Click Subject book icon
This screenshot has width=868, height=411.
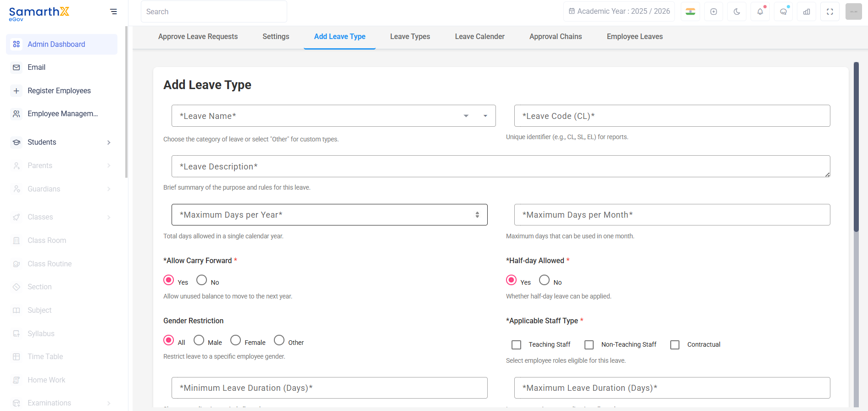point(17,310)
